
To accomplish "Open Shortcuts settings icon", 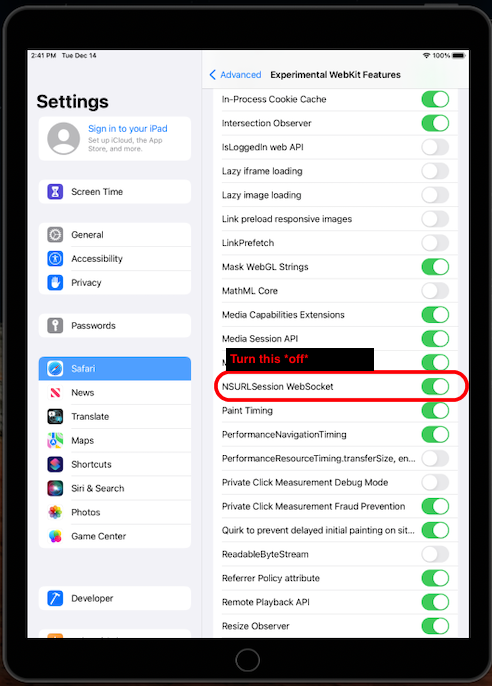I will click(55, 464).
